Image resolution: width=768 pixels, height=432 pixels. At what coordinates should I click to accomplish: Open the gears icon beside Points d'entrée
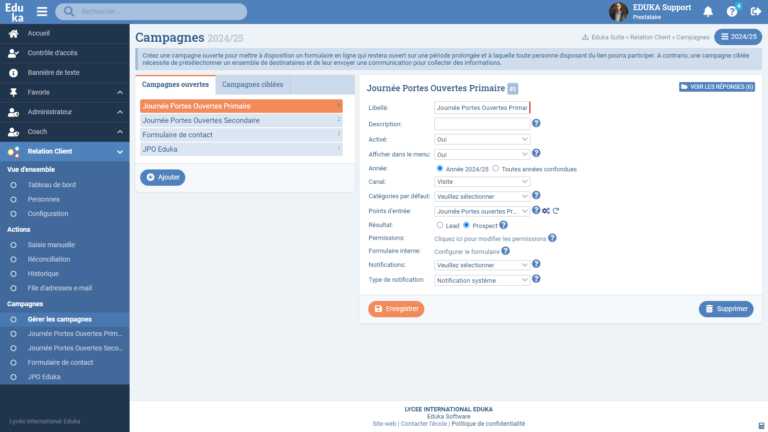(x=546, y=211)
